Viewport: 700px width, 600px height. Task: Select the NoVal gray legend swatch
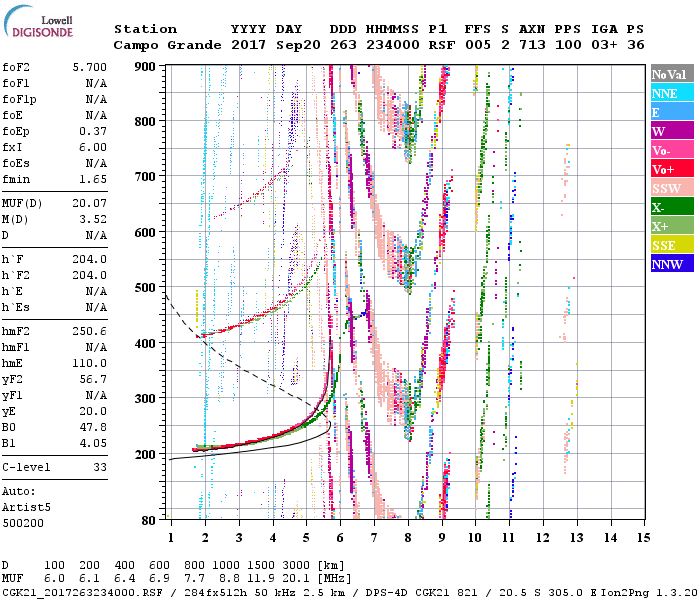[x=672, y=74]
